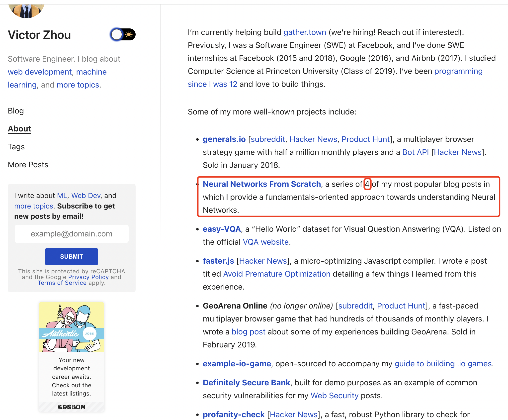Viewport: 508px width, 420px height.
Task: Open the Definitely Secure Bank link
Action: click(x=247, y=383)
